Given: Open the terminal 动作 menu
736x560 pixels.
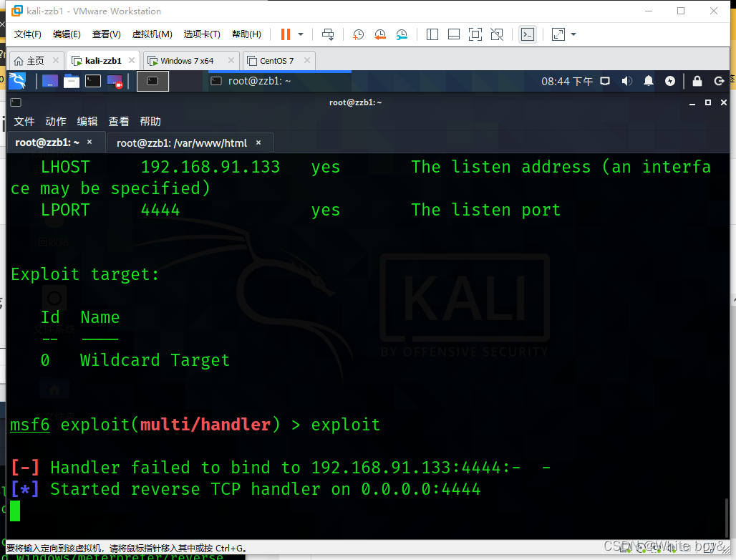Looking at the screenshot, I should click(55, 122).
